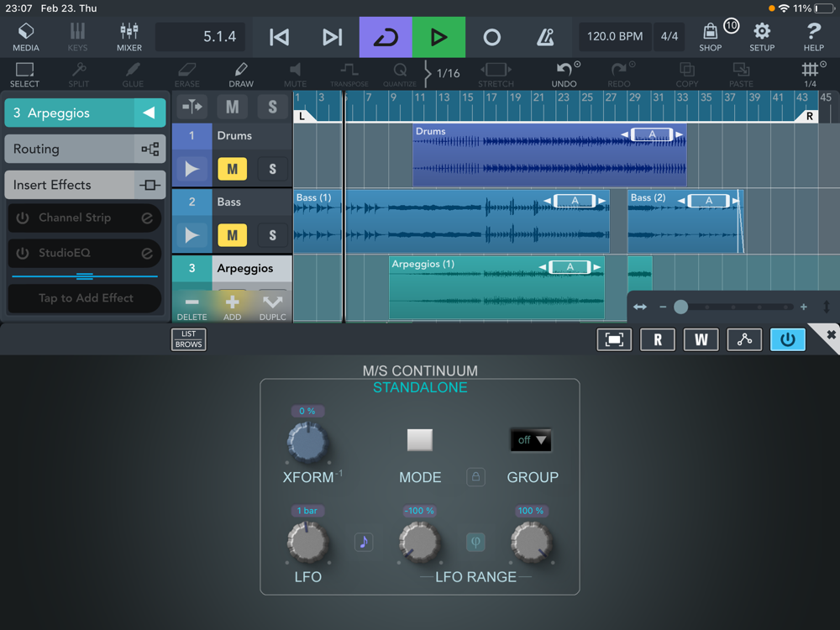Select the GLUE tool
The image size is (840, 630).
133,75
